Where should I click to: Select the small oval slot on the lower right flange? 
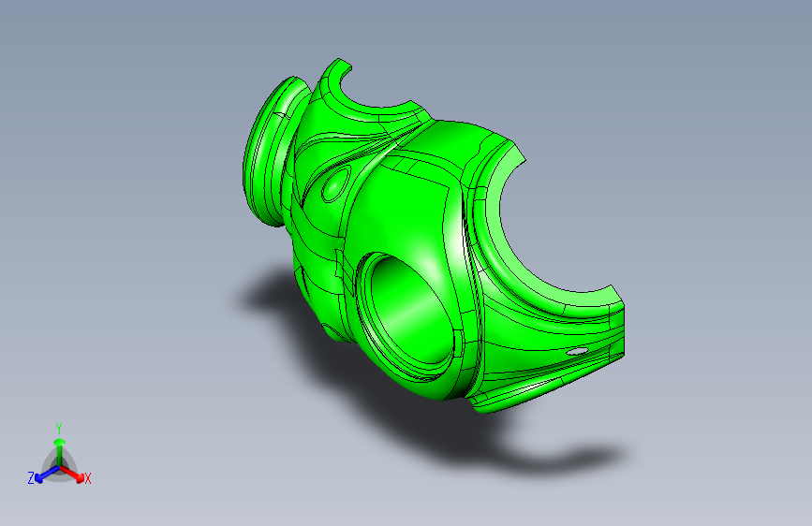577,352
